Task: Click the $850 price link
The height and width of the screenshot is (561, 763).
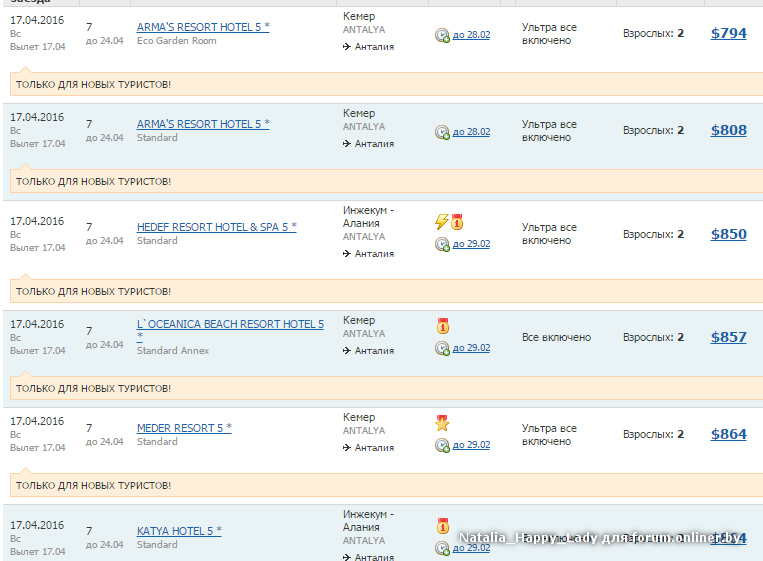Action: click(728, 234)
